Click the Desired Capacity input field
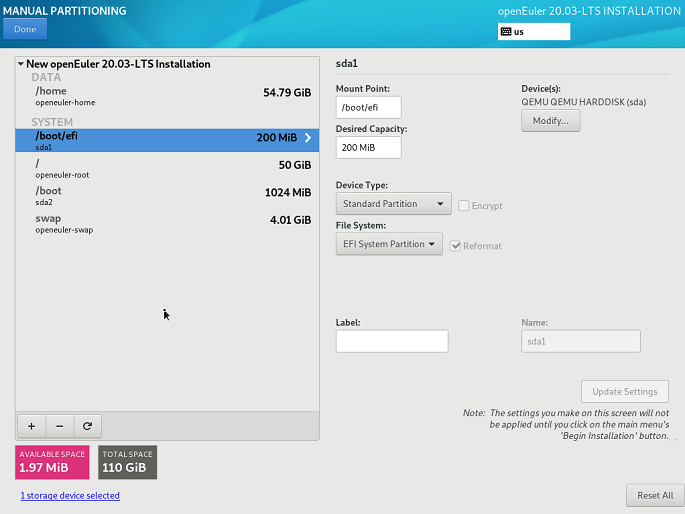685x514 pixels. coord(368,148)
